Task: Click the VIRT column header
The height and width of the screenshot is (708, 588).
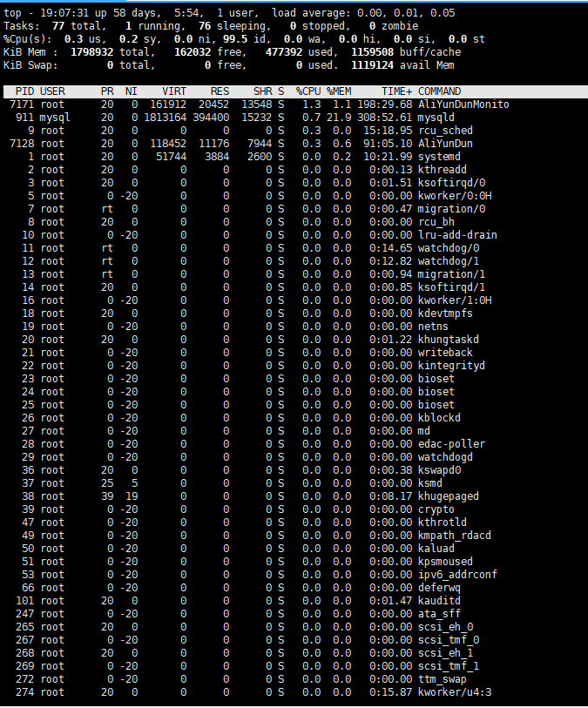Action: 173,91
